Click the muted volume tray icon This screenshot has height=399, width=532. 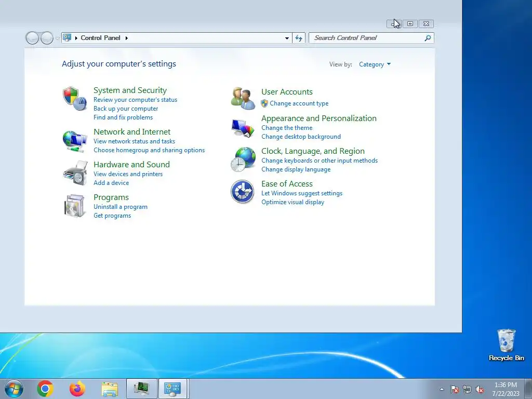coord(480,389)
